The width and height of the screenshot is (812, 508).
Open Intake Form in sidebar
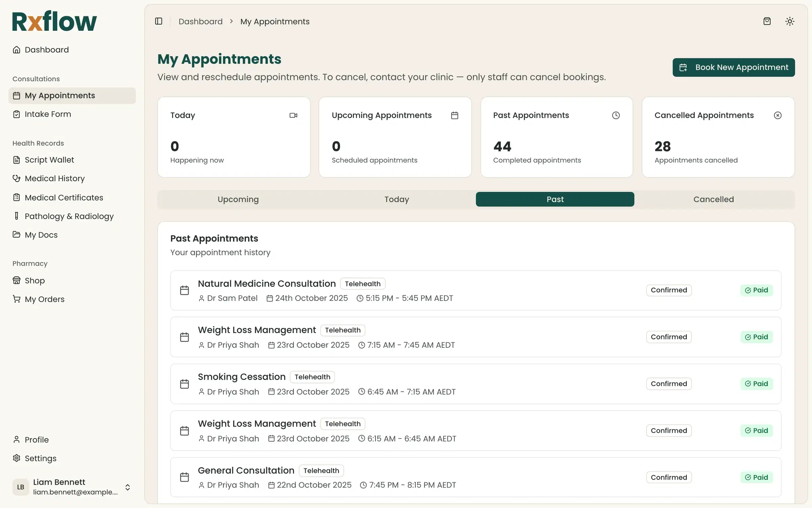(x=72, y=114)
